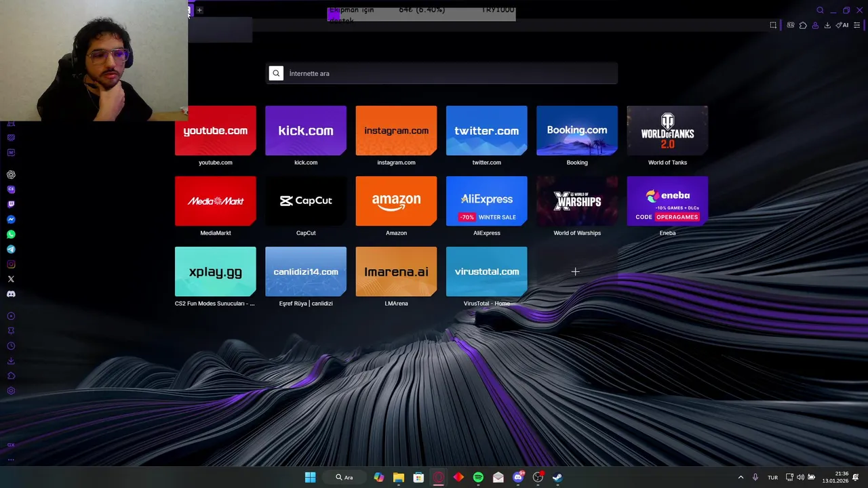
Task: Open the MediaMarkt speed dial tile
Action: pyautogui.click(x=216, y=201)
